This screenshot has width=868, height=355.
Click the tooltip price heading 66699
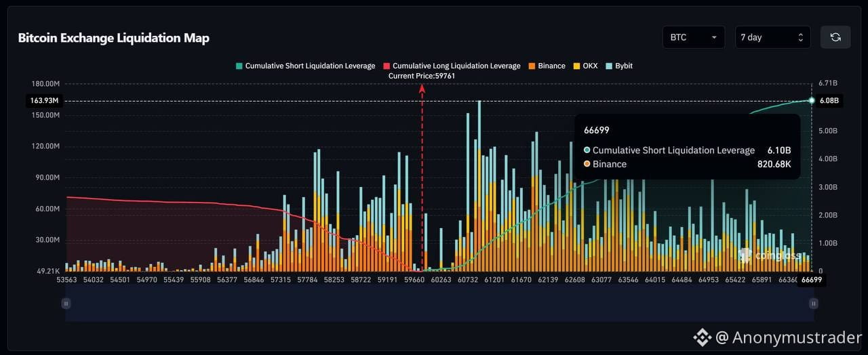pyautogui.click(x=596, y=130)
